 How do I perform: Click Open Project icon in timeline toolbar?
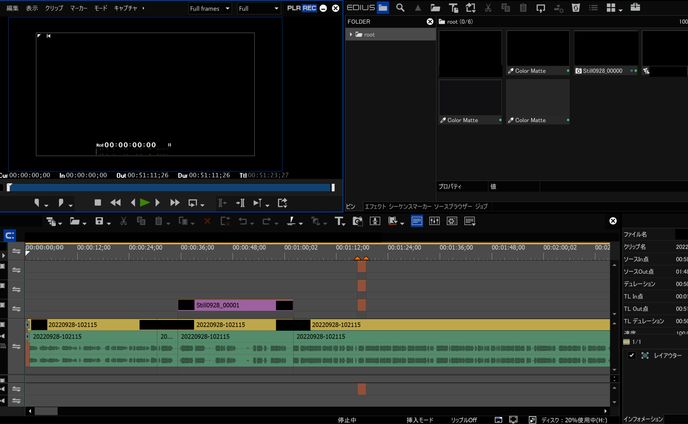(75, 221)
